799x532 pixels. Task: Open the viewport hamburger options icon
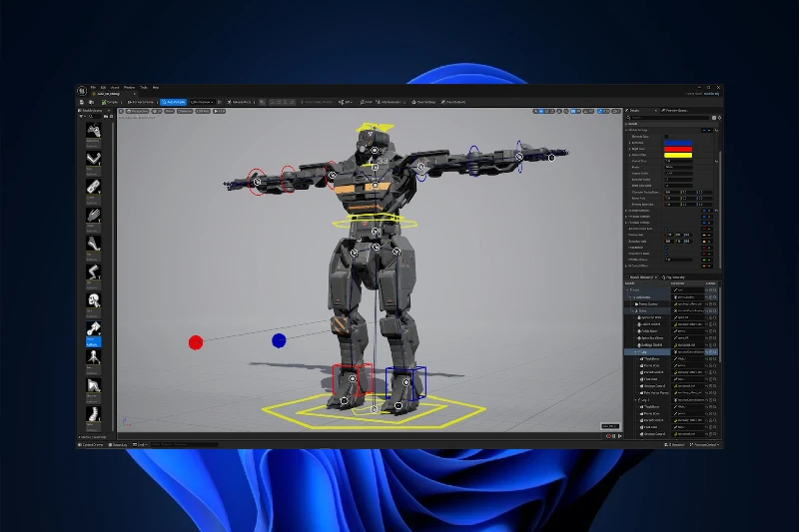click(122, 112)
